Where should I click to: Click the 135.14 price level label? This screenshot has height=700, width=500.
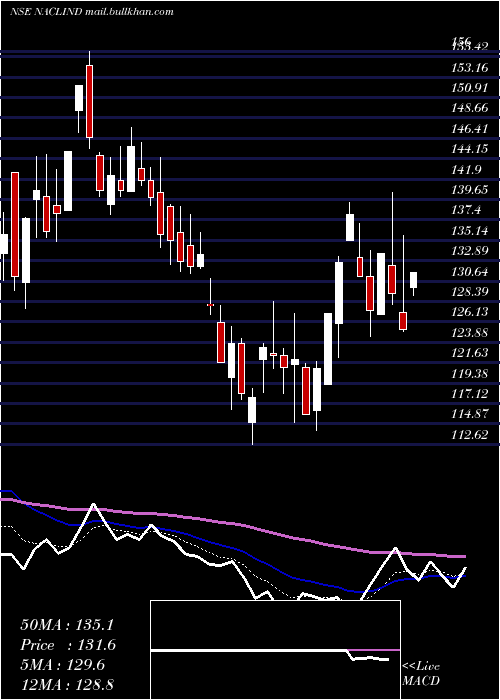(x=469, y=231)
